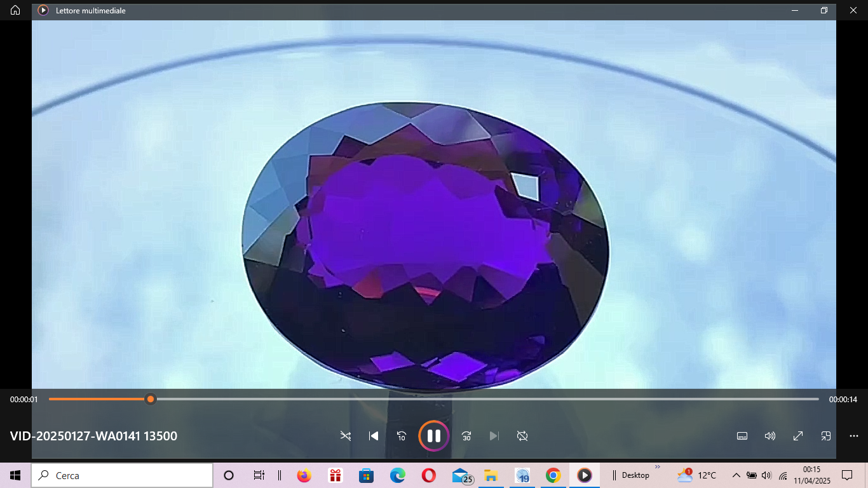Open Task View from taskbar
This screenshot has width=868, height=488.
[x=259, y=475]
